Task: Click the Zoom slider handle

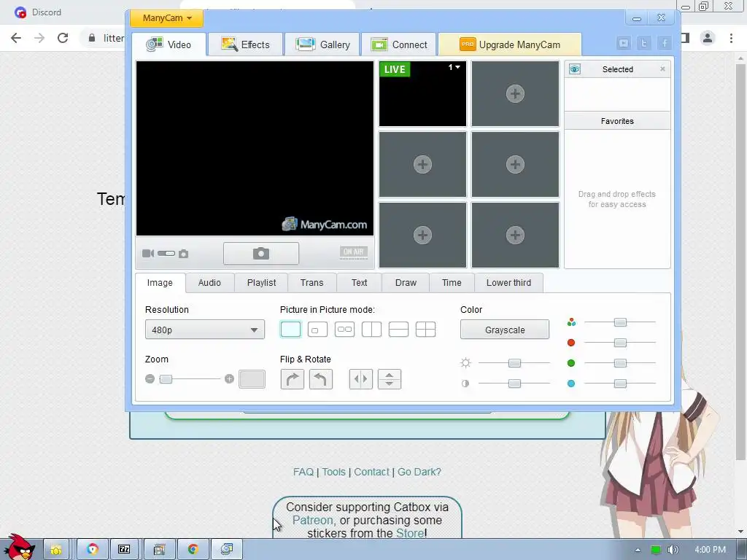Action: click(x=166, y=379)
